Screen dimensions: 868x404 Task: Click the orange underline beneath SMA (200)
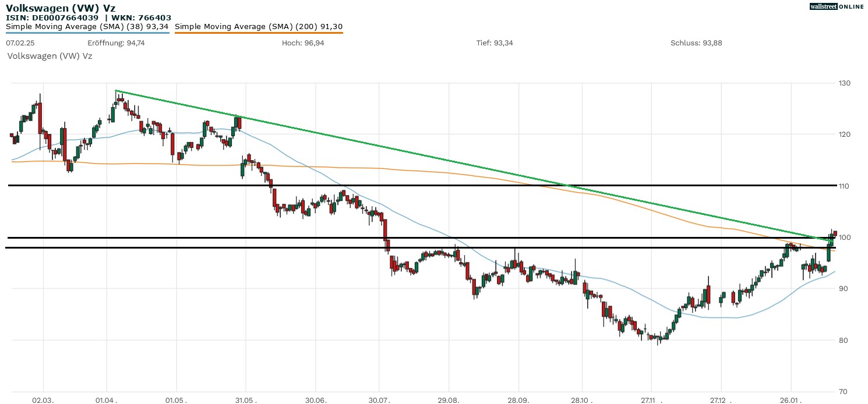coord(259,33)
